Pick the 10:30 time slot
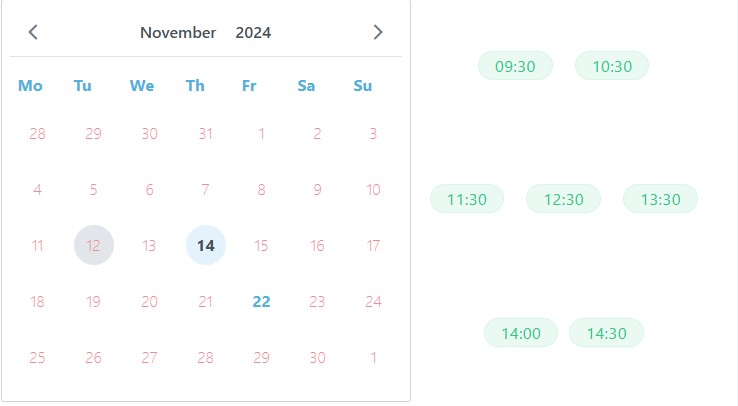The width and height of the screenshot is (738, 406). point(612,66)
